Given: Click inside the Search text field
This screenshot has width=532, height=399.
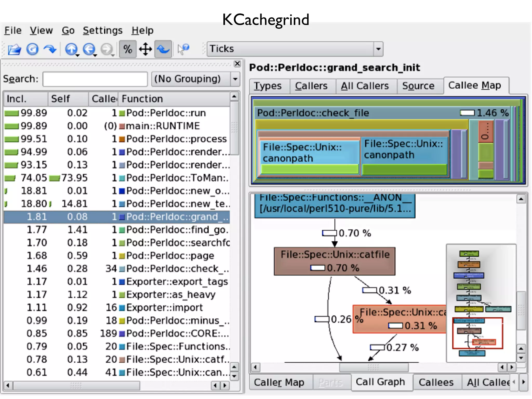Looking at the screenshot, I should pos(95,79).
